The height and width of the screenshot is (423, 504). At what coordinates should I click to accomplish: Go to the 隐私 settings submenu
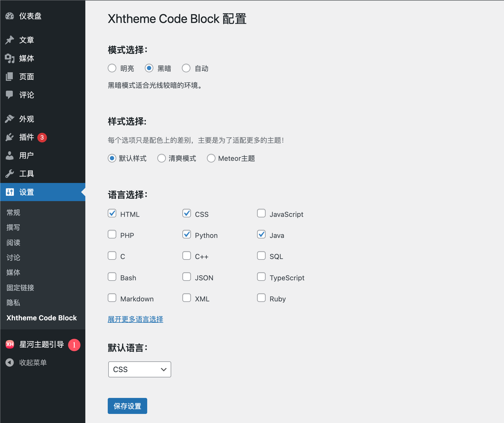tap(13, 303)
